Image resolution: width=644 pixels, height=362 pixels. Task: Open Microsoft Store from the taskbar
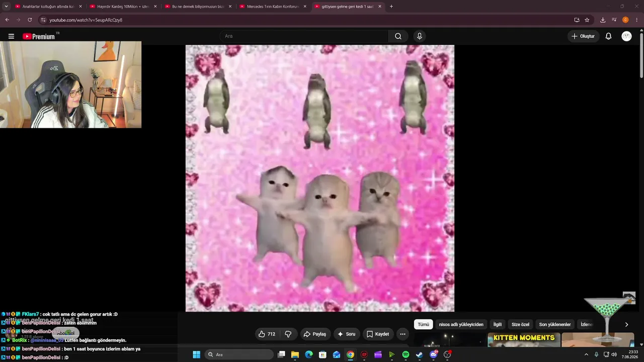click(323, 354)
